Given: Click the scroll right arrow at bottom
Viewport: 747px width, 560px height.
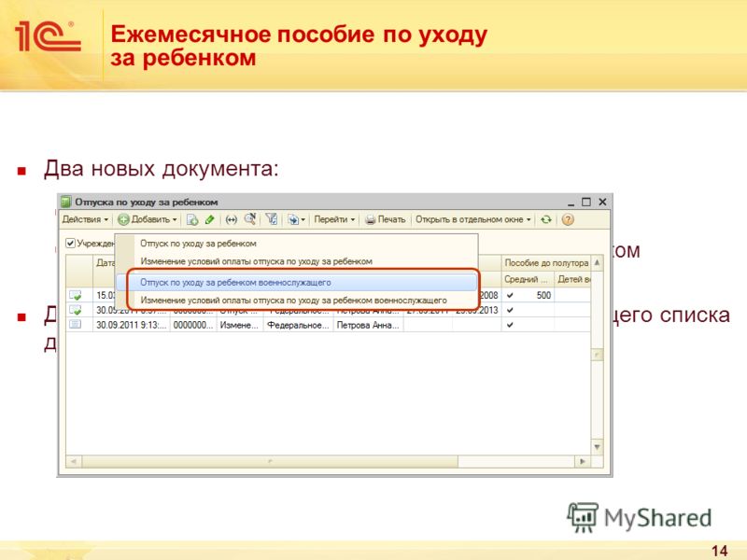Looking at the screenshot, I should (x=582, y=461).
